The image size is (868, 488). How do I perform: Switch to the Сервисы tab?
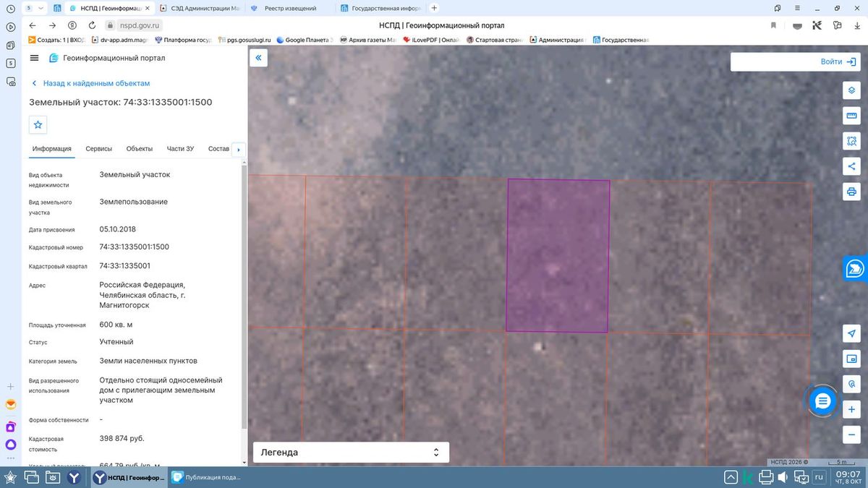pos(99,149)
